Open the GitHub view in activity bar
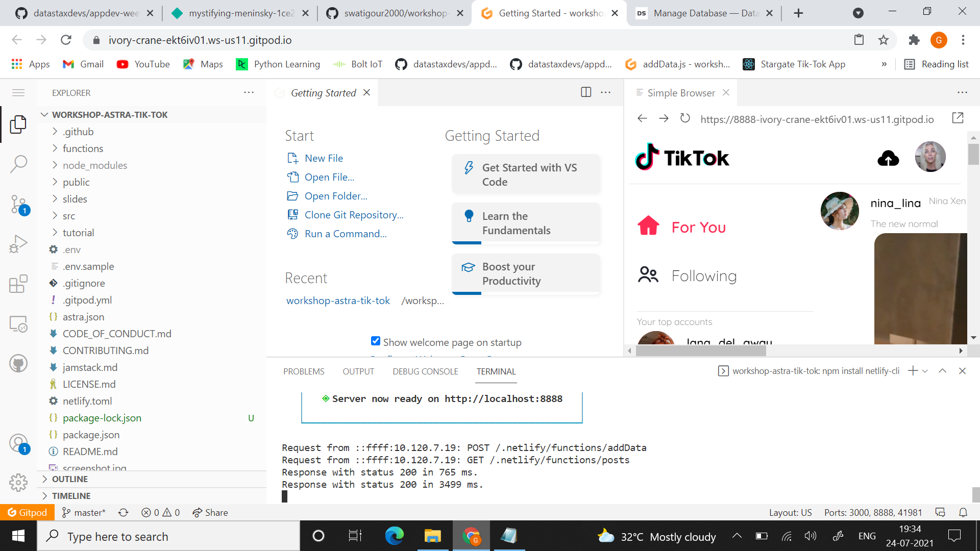The image size is (980, 551). point(19,363)
